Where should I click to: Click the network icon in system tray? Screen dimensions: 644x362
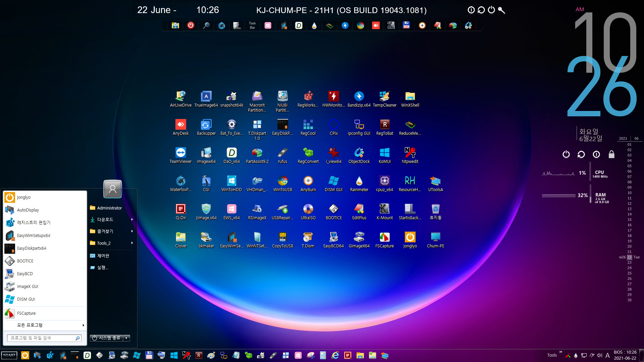click(x=584, y=355)
